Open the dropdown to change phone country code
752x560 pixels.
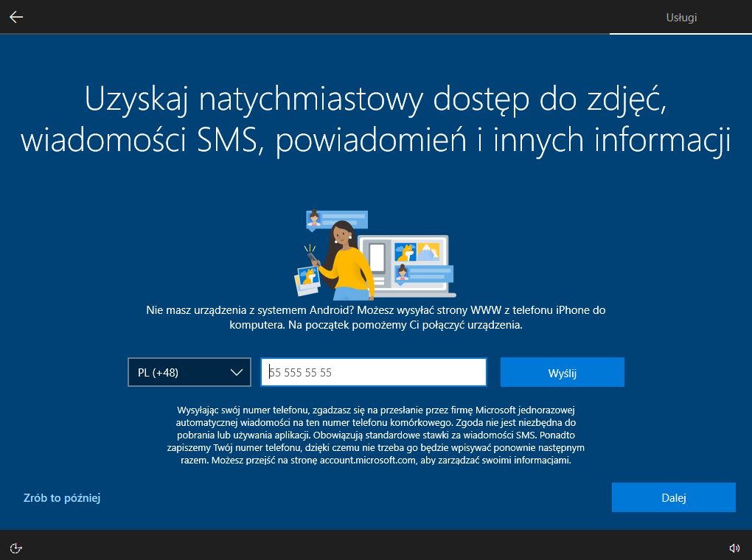click(189, 372)
